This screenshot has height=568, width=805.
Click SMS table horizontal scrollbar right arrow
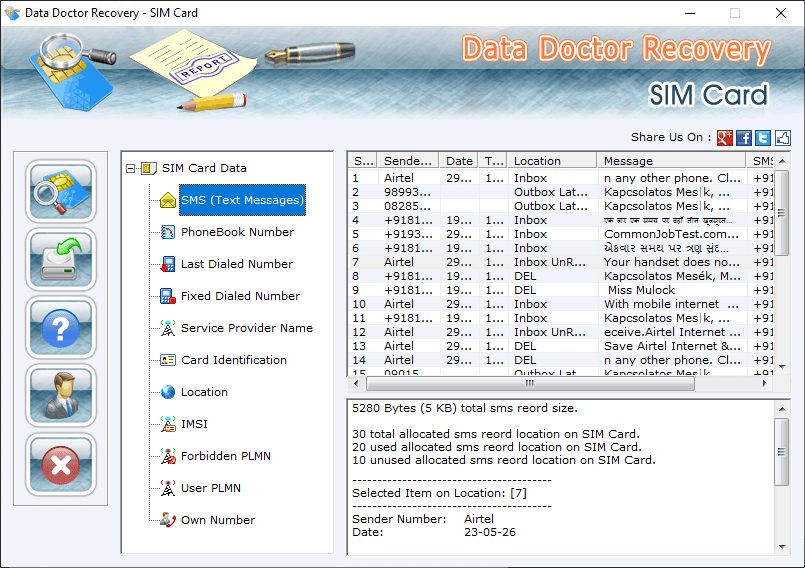click(x=765, y=383)
